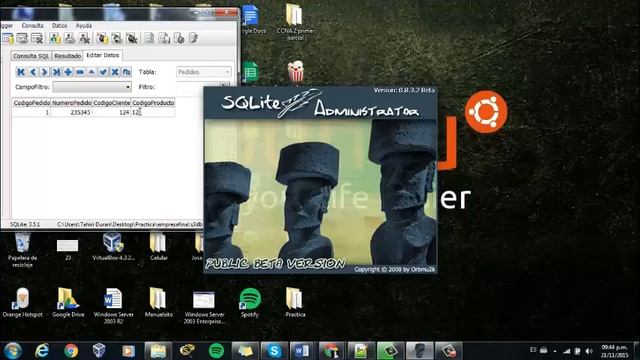Click the volume icon in system tray

589,351
